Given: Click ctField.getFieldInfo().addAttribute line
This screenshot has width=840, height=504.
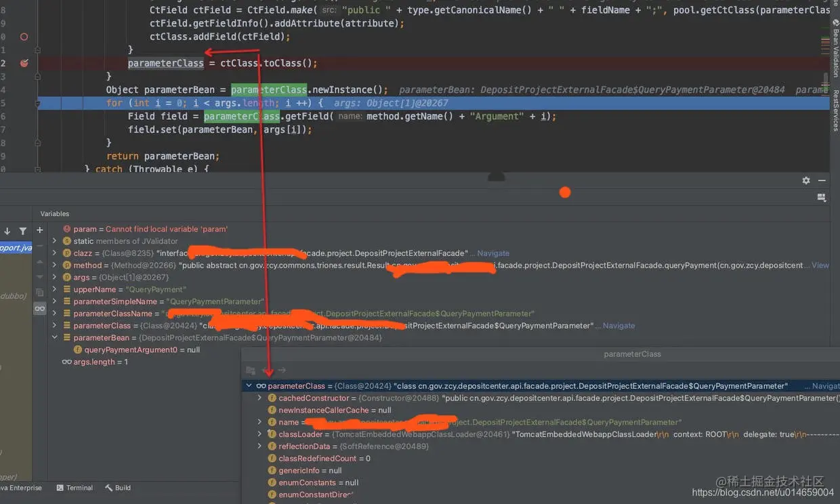Looking at the screenshot, I should pos(276,23).
